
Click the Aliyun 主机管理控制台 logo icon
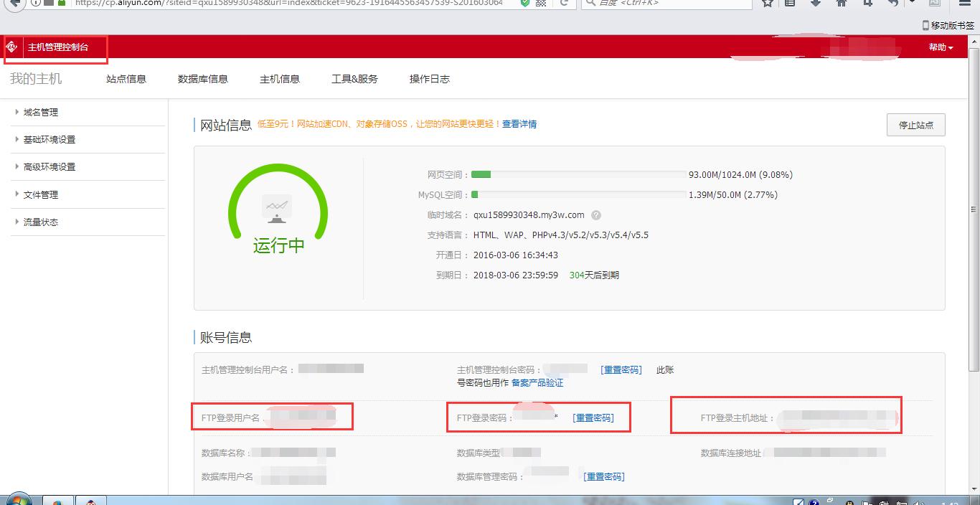[x=11, y=48]
